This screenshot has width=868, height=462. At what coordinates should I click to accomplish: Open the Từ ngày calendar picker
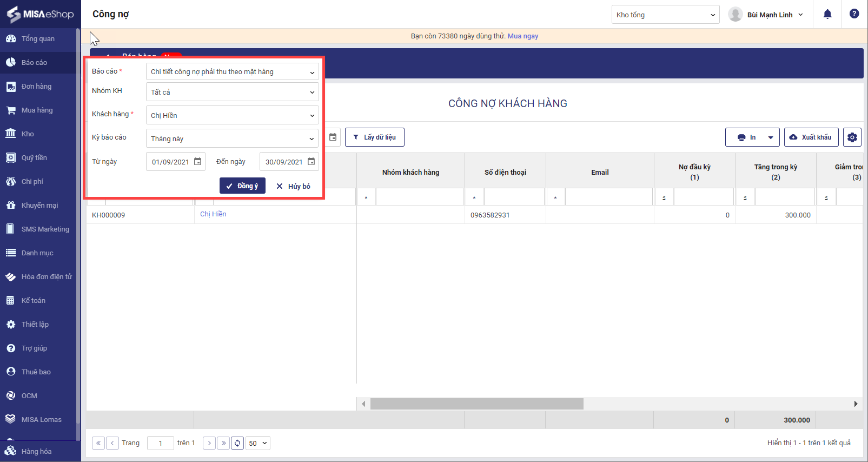[x=198, y=162]
